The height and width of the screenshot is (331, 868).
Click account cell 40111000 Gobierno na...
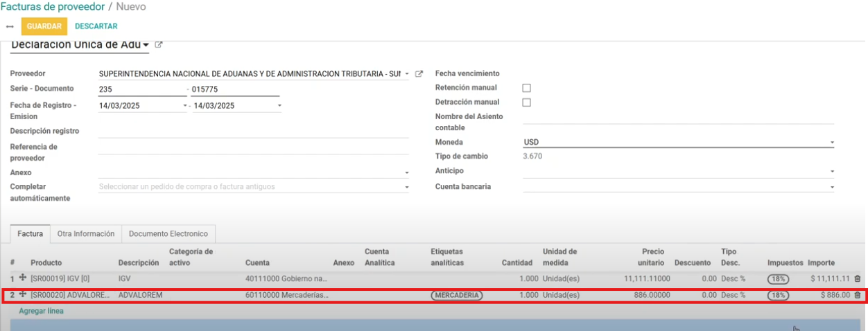click(286, 278)
